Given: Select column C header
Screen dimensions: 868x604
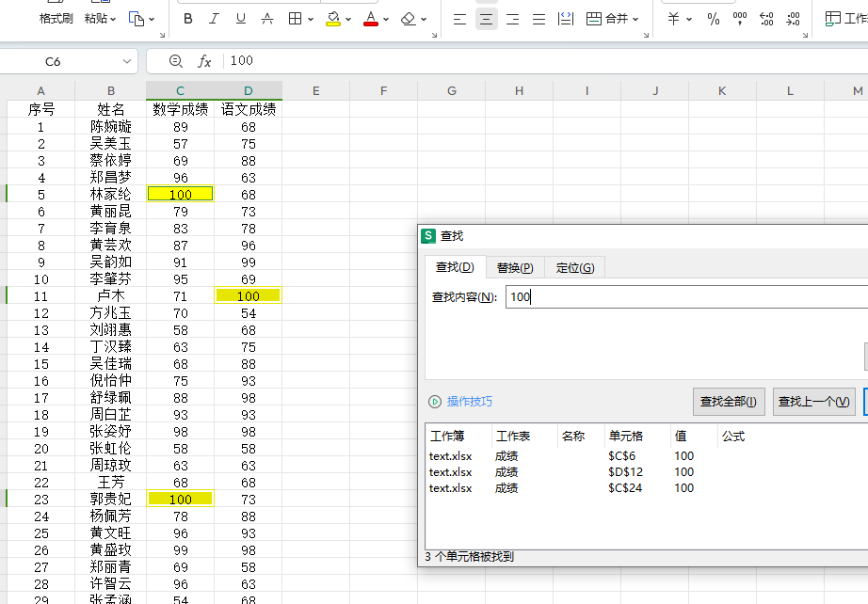Looking at the screenshot, I should [x=180, y=90].
